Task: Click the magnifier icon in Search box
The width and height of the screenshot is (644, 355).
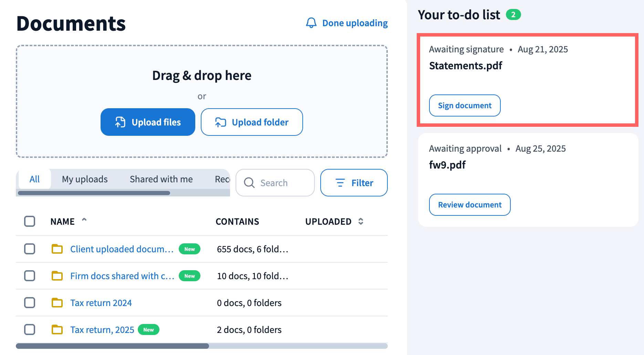Action: 249,183
